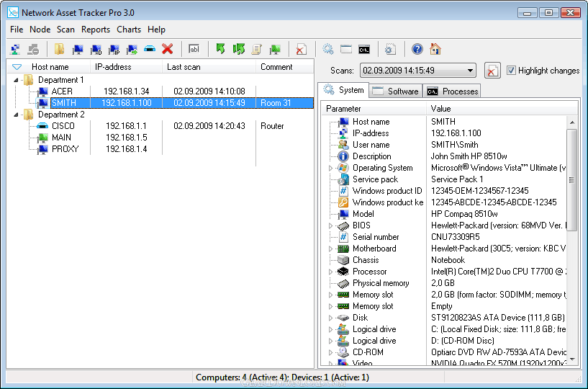Select the PROXY computer in the tree
The width and height of the screenshot is (588, 389).
65,149
